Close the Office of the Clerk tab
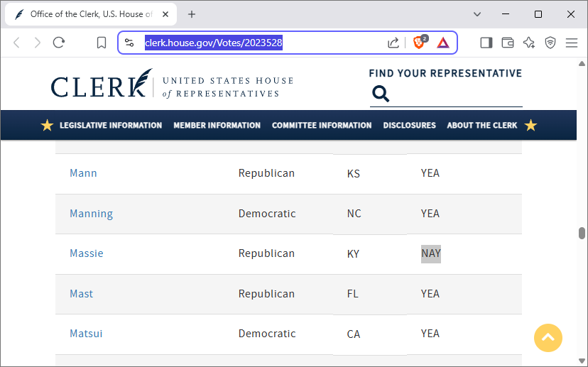The width and height of the screenshot is (588, 367). (165, 14)
